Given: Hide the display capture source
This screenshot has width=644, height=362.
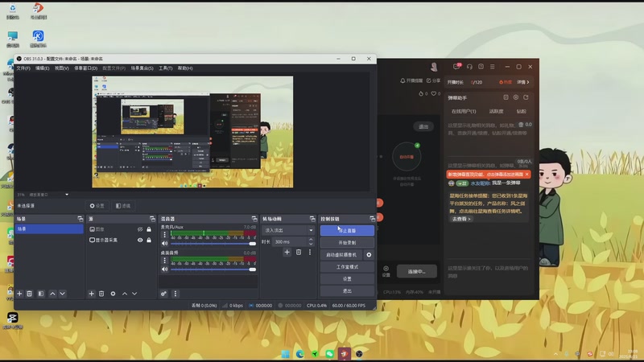Looking at the screenshot, I should 140,240.
